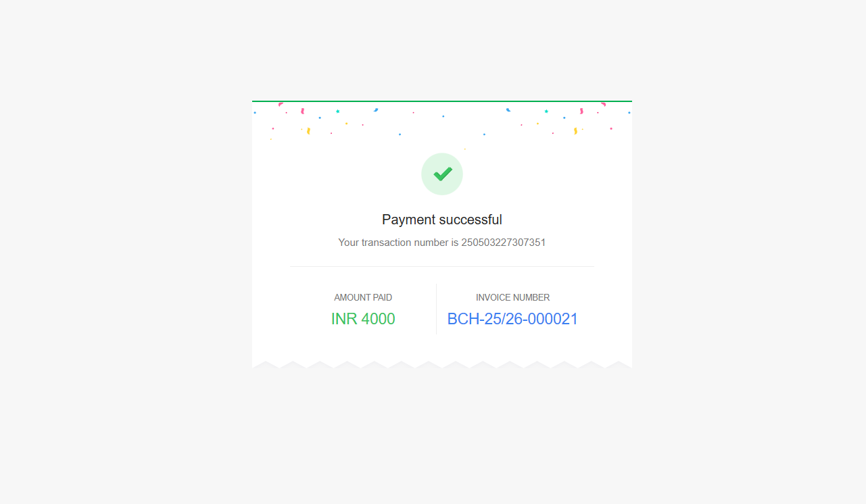Click the pink squiggle confetti near left star
Screen dimensions: 866x504
pos(302,111)
